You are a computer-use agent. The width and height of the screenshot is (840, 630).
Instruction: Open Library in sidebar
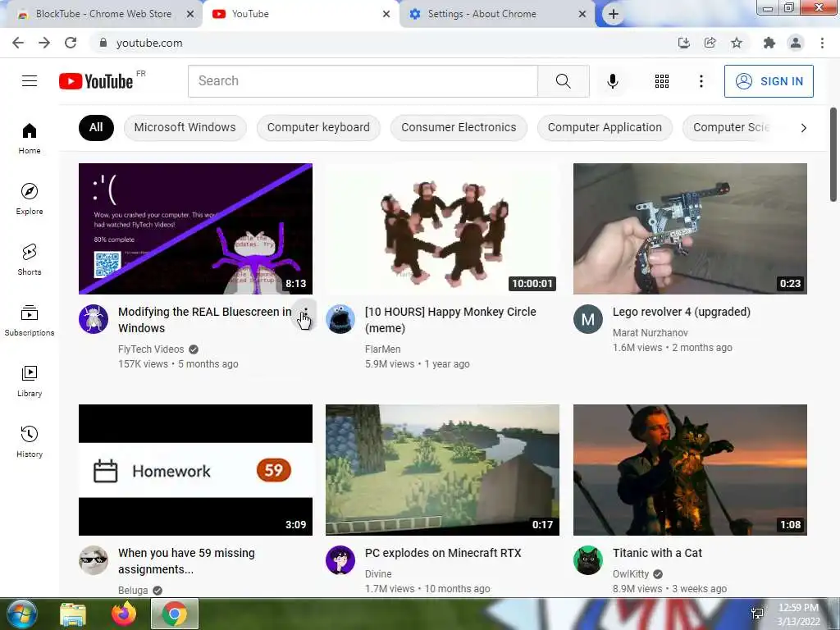click(30, 381)
